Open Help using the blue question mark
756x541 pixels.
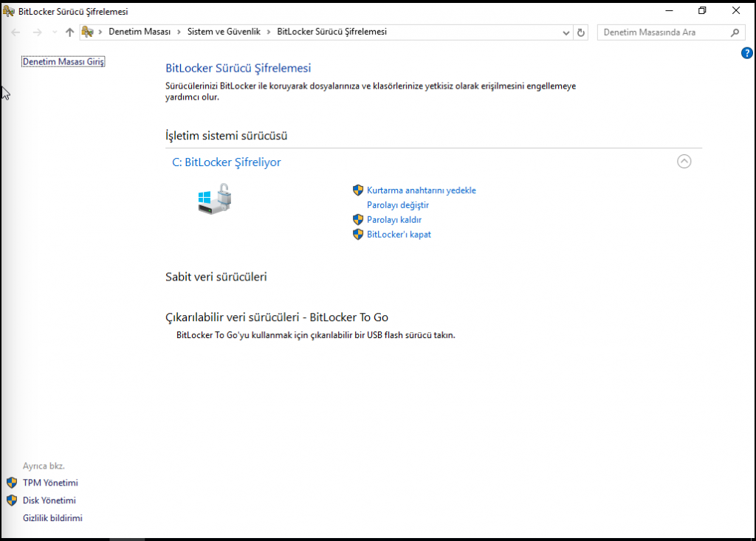(x=746, y=53)
